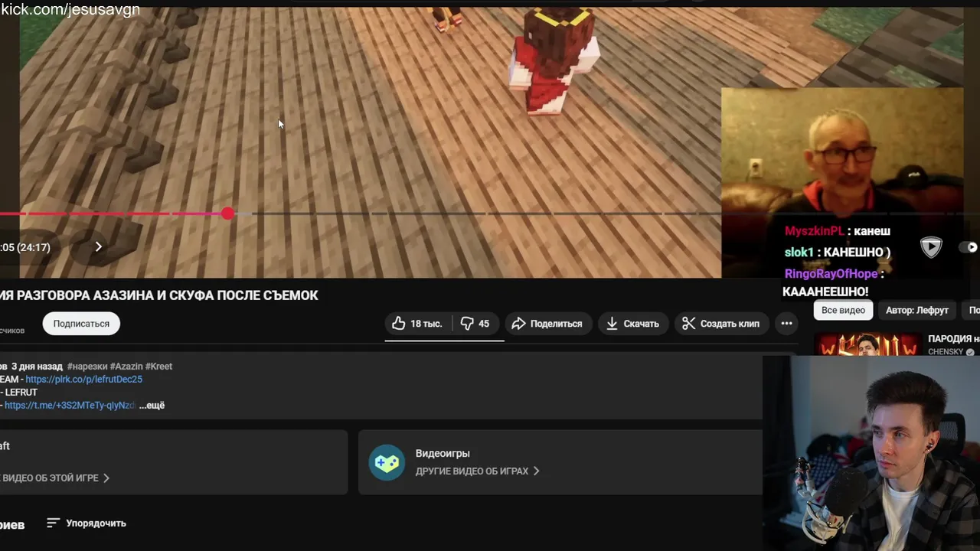980x551 pixels.
Task: Click the next chapter chevron in player
Action: tap(98, 246)
